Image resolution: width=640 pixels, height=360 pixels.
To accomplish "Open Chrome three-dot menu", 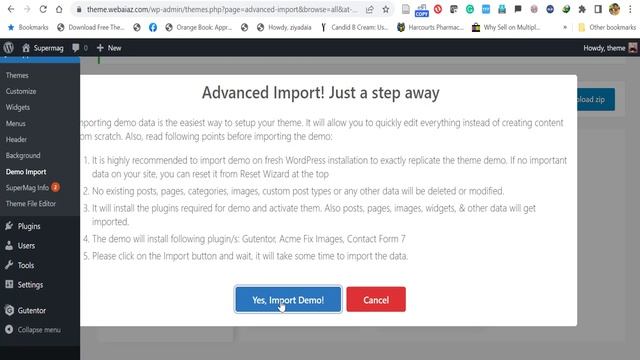I will 630,9.
